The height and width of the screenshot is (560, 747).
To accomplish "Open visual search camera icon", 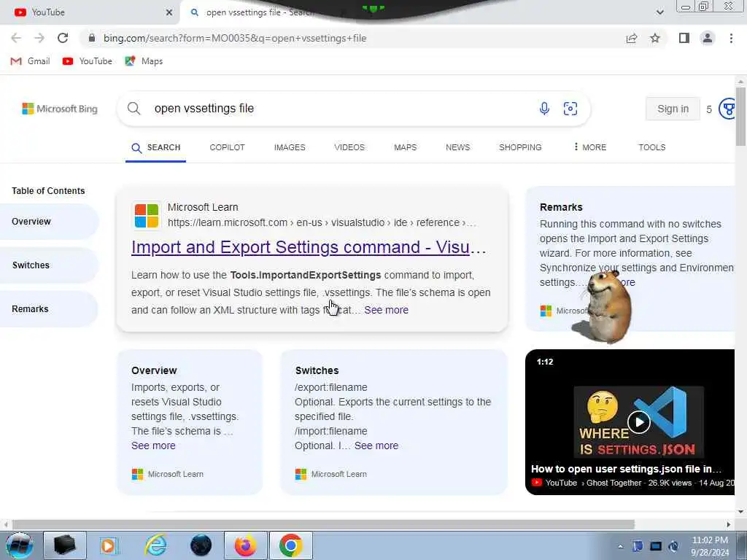I will coord(570,109).
